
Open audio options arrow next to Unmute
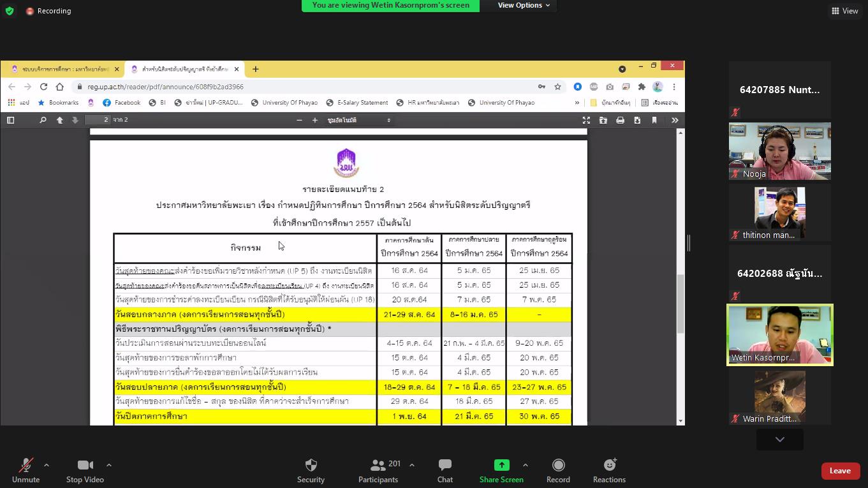(46, 465)
